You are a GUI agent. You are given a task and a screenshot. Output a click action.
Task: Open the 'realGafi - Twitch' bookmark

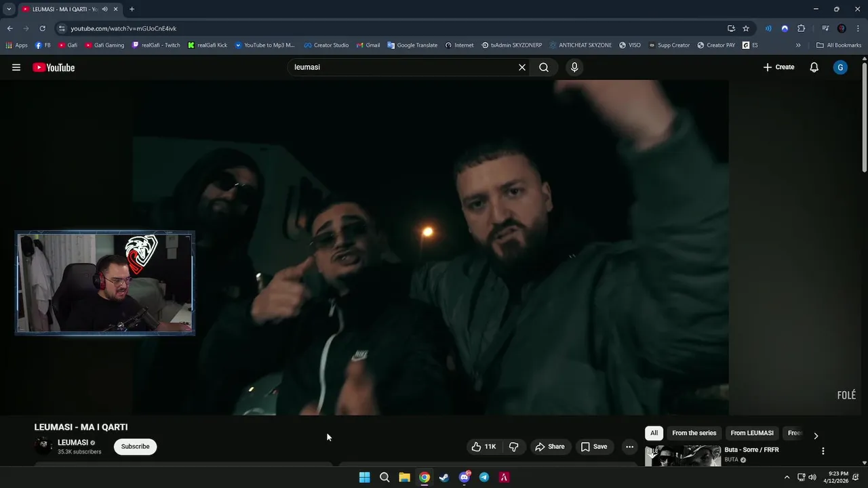click(x=156, y=45)
